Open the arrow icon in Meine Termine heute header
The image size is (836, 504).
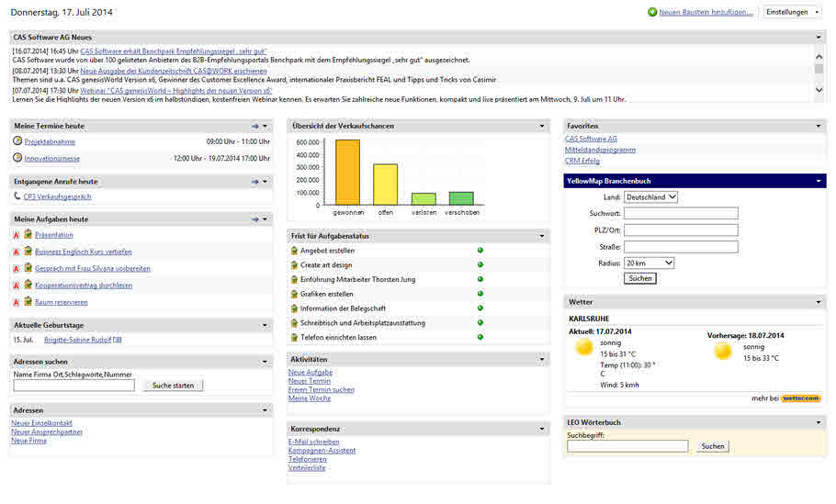coord(254,126)
